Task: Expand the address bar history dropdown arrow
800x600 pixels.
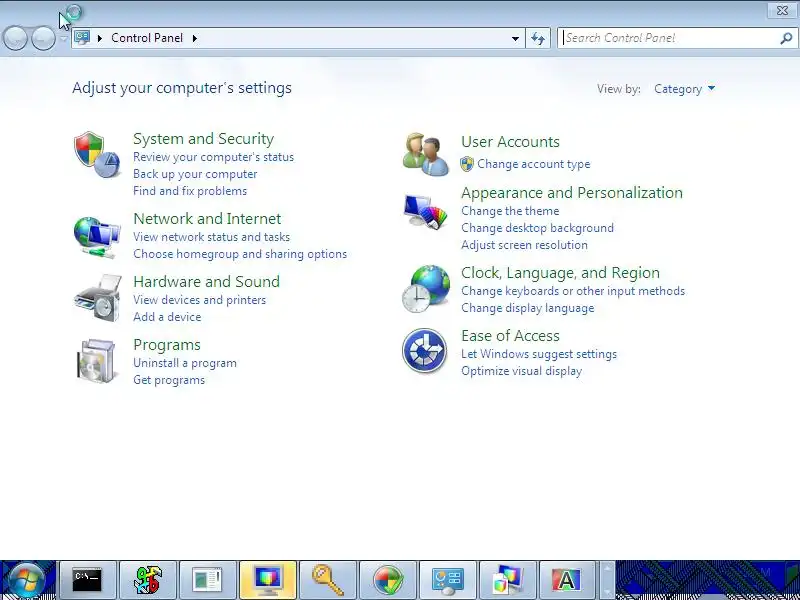Action: [515, 38]
